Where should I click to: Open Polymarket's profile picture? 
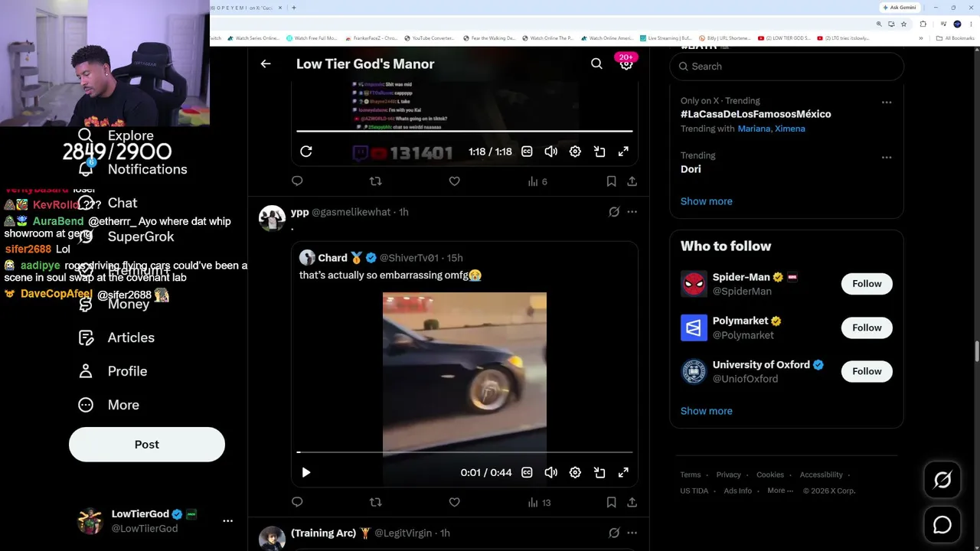tap(694, 328)
